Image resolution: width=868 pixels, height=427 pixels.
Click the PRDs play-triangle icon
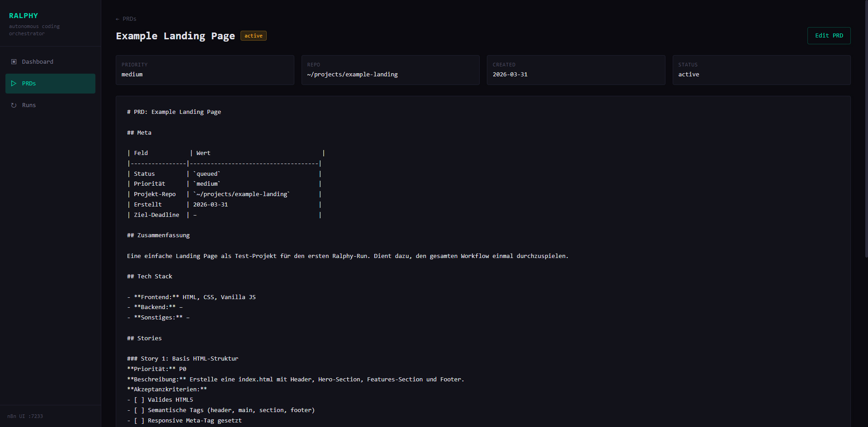tap(14, 84)
